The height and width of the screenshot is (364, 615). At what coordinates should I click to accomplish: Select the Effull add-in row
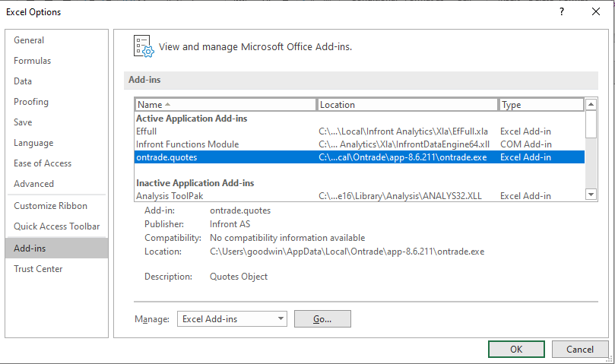tap(146, 131)
